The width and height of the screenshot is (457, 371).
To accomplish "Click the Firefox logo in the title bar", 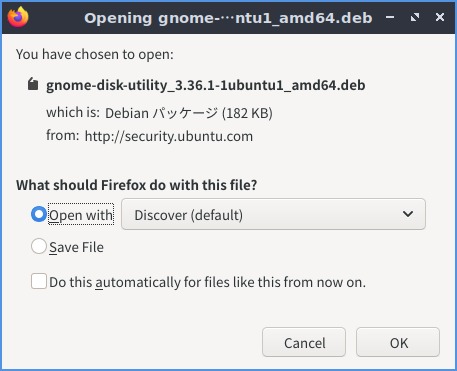I will (18, 17).
